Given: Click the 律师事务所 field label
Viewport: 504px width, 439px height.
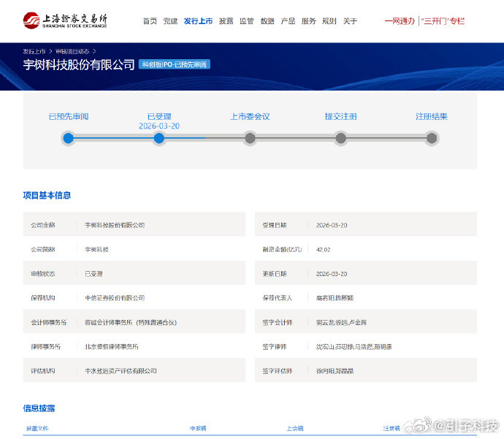Looking at the screenshot, I should coord(46,347).
